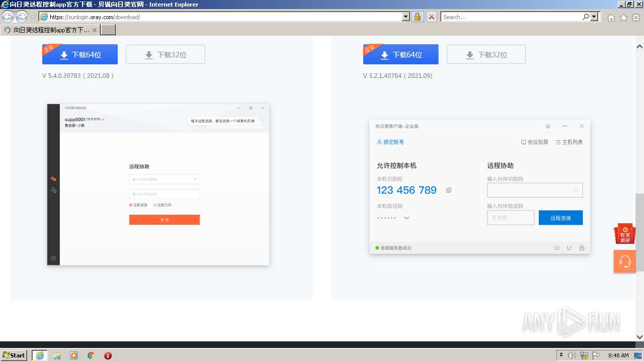Open the search provider dropdown arrow
The width and height of the screenshot is (644, 362).
click(x=595, y=17)
